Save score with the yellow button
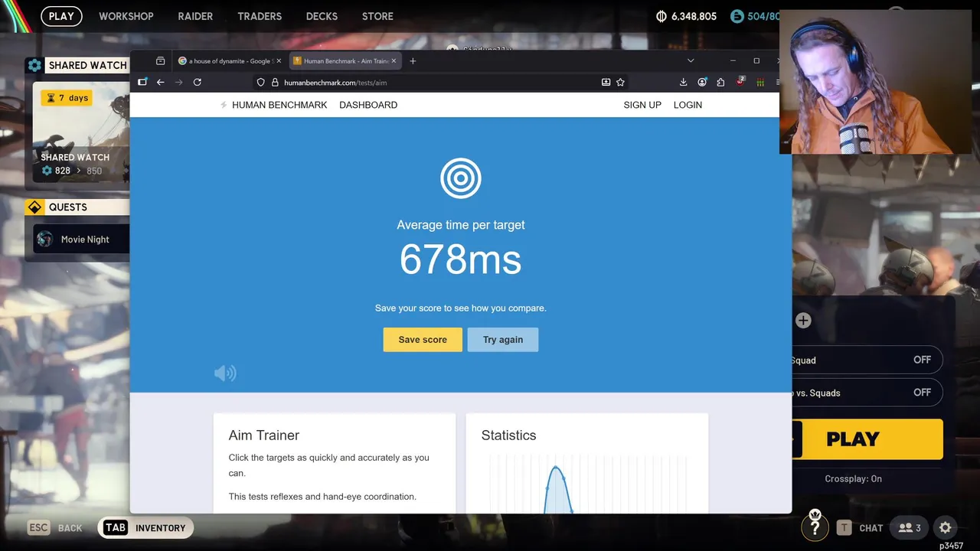 [423, 340]
